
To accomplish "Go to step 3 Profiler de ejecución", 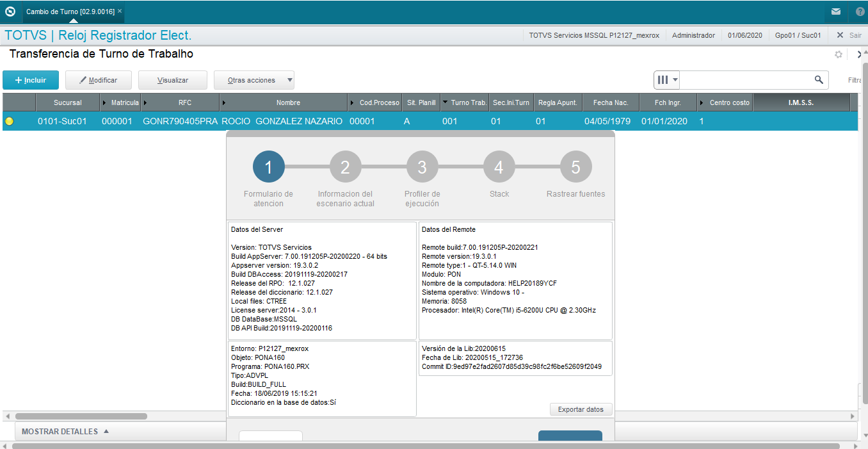I will click(x=422, y=167).
